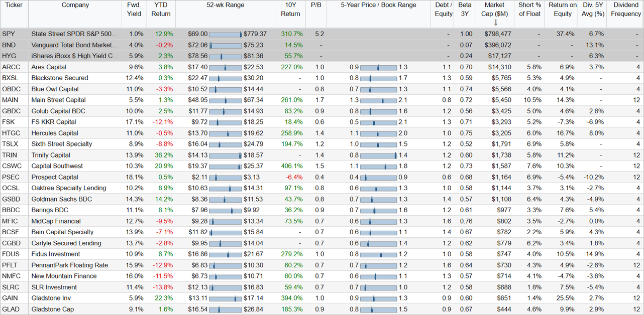Sort by YTD Return column header
Image resolution: width=644 pixels, height=315 pixels.
[161, 10]
